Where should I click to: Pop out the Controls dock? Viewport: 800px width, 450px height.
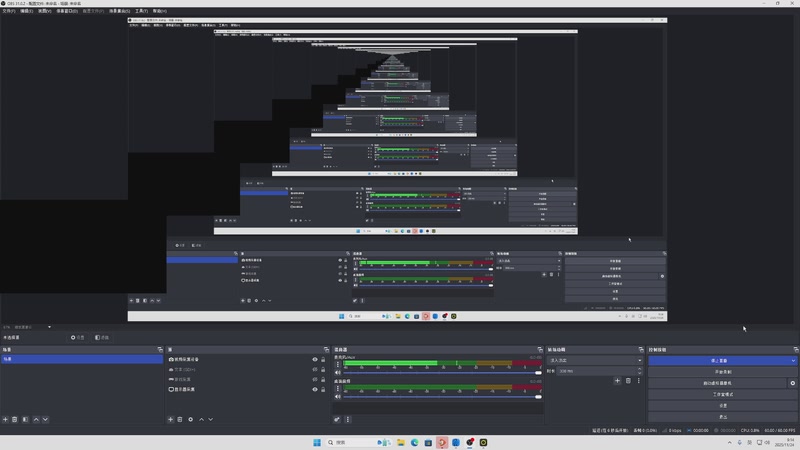coord(796,349)
